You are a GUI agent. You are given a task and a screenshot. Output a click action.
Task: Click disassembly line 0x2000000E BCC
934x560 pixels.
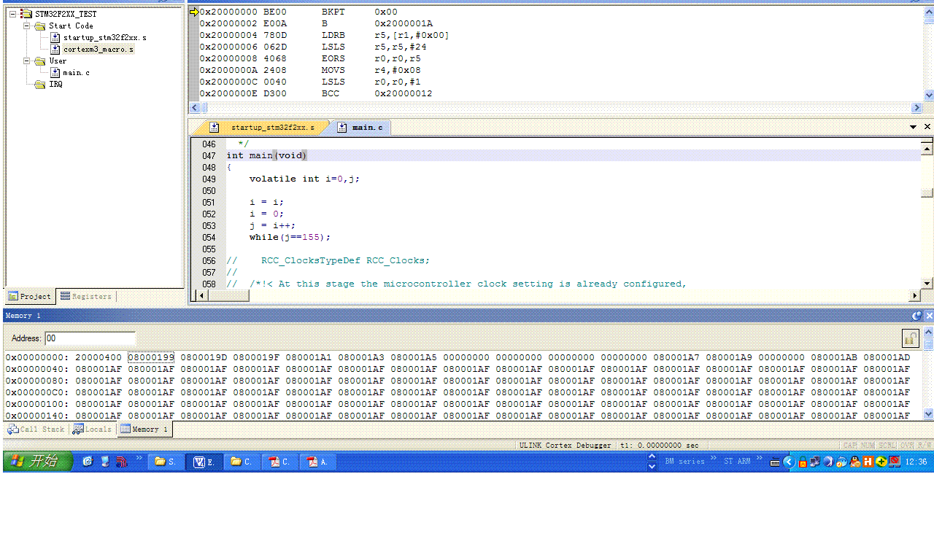(x=316, y=93)
